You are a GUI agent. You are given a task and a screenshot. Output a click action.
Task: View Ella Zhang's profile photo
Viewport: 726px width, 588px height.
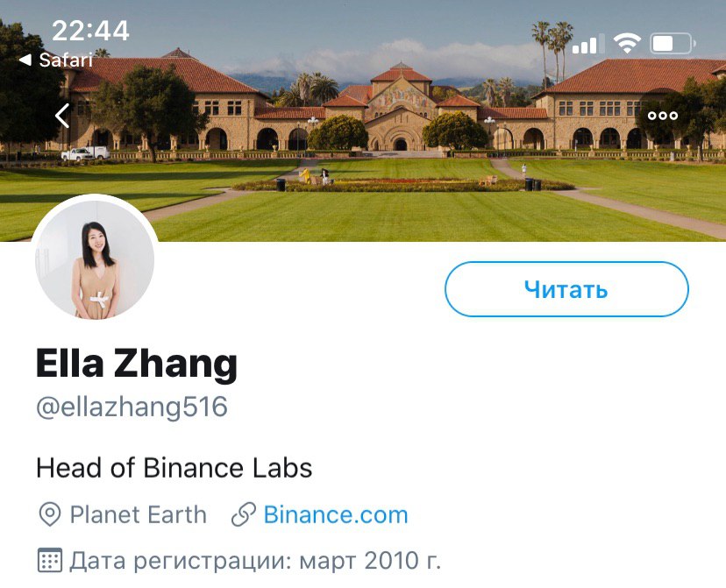(95, 259)
